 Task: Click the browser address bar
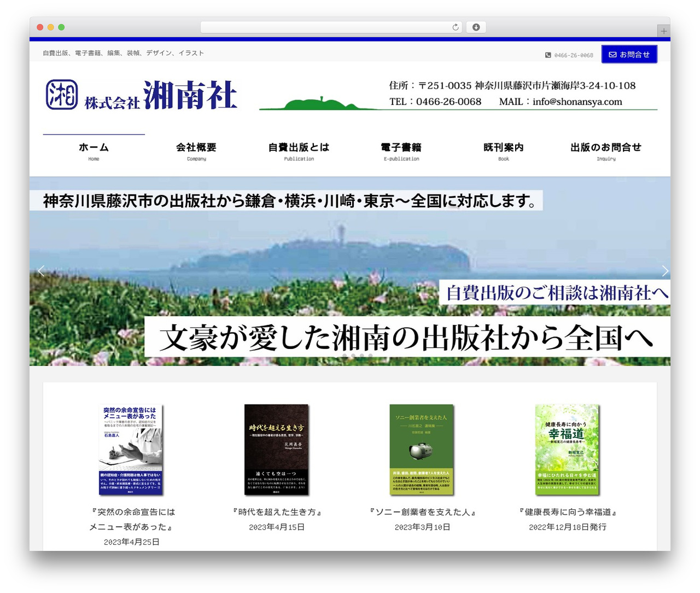point(331,27)
